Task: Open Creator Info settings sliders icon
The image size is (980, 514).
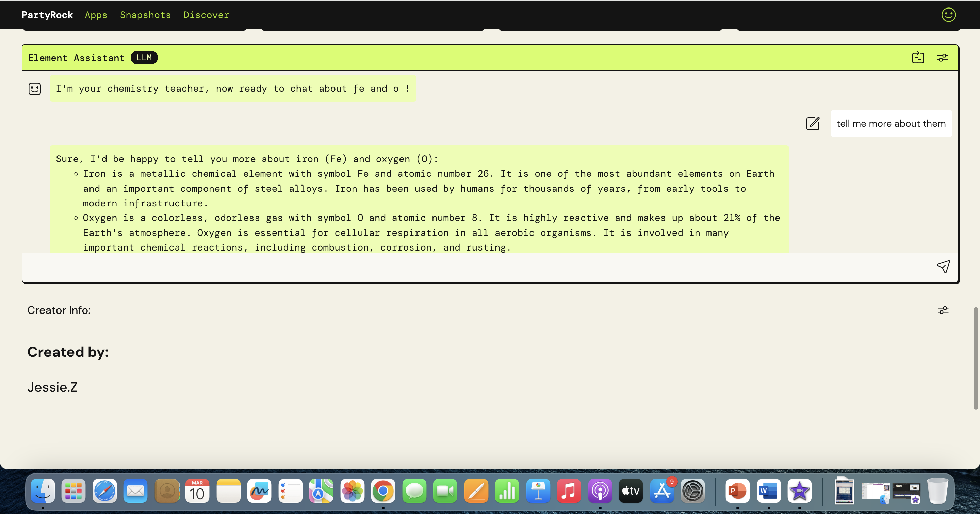Action: [x=943, y=310]
